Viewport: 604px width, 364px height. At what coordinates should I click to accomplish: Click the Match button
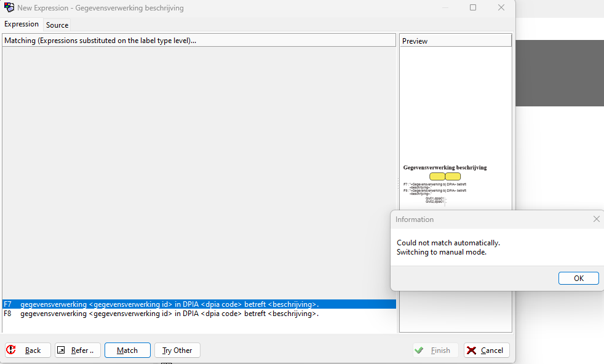pos(127,350)
